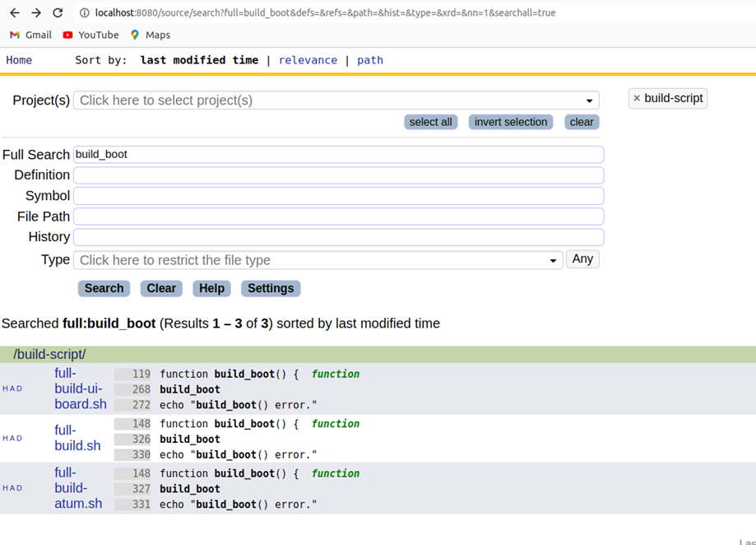This screenshot has height=545, width=756.
Task: Open full-build-atum.sh file
Action: tap(78, 487)
